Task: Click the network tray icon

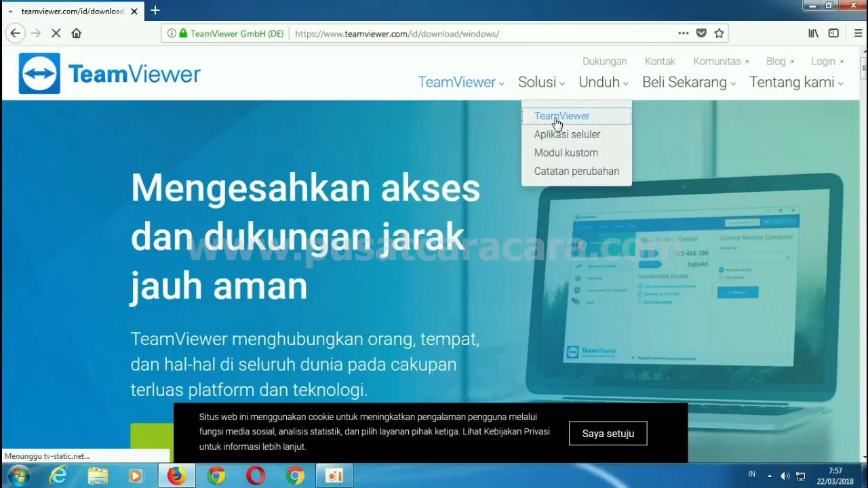Action: (x=801, y=476)
